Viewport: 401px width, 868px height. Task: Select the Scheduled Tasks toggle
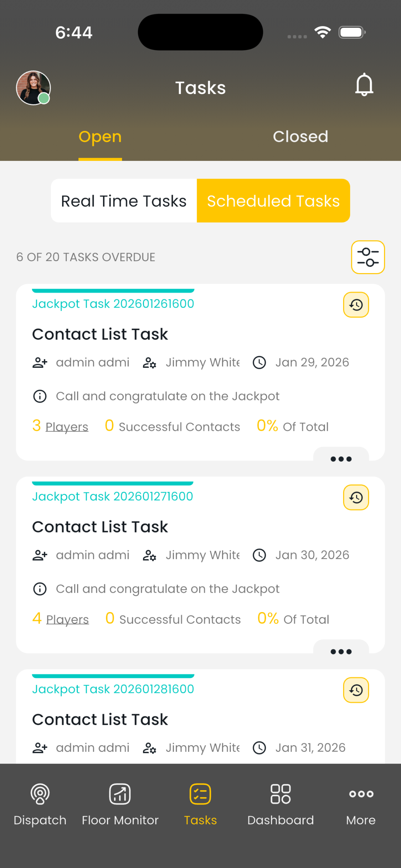(273, 201)
